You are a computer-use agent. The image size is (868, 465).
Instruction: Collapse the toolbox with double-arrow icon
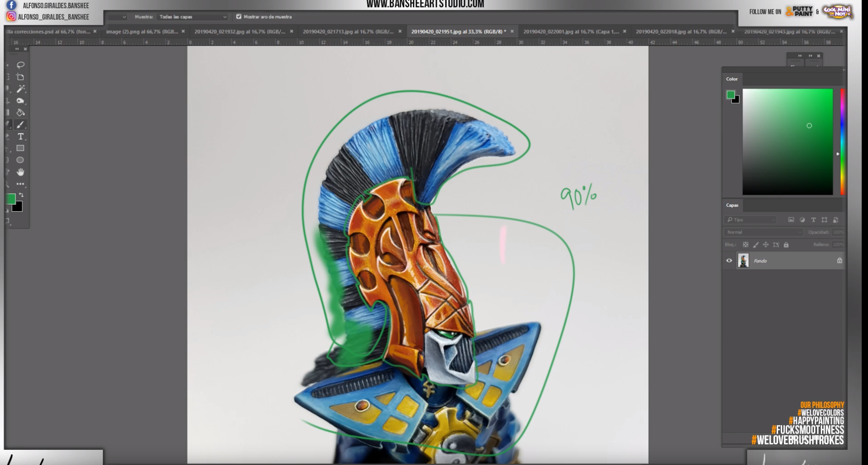(x=17, y=49)
